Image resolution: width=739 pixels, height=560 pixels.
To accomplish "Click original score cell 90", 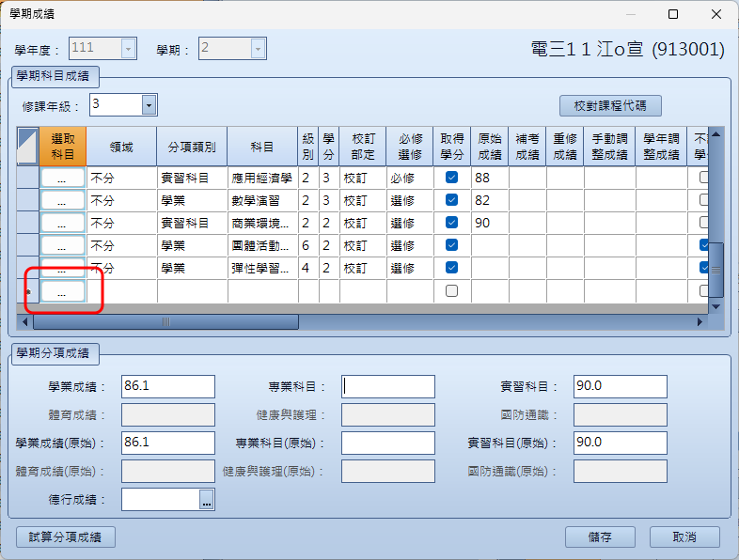I will pos(490,224).
